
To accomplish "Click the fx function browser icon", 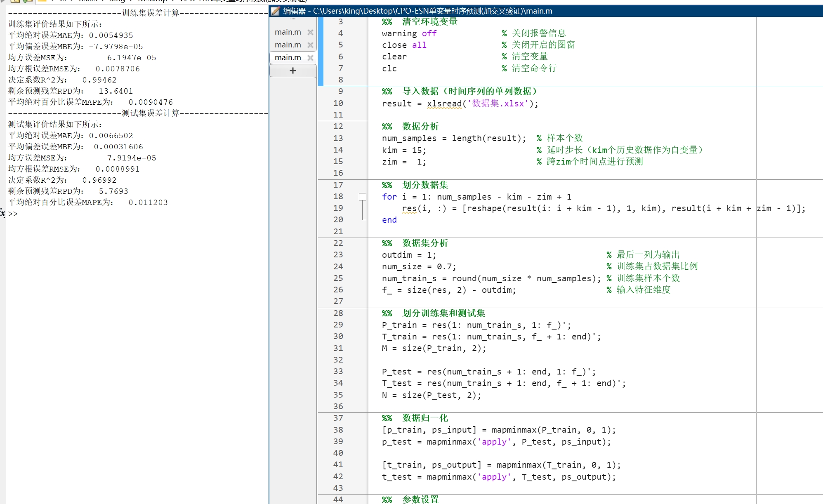I will click(x=2, y=213).
